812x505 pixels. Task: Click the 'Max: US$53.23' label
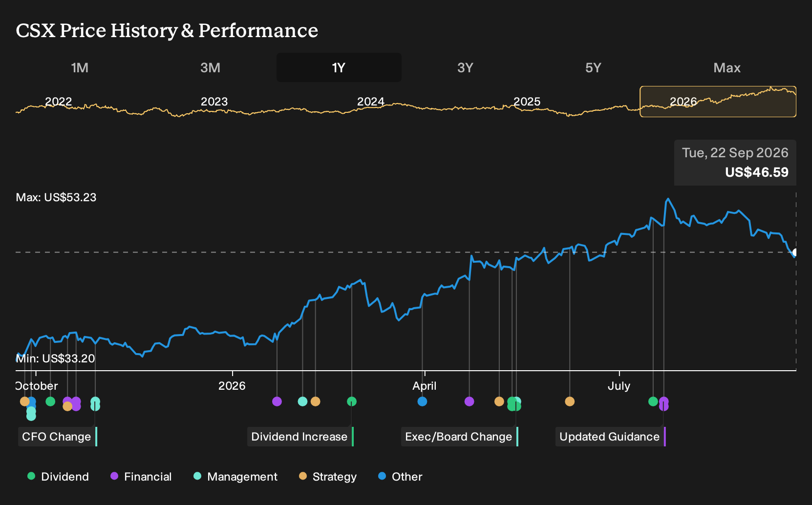(x=56, y=197)
